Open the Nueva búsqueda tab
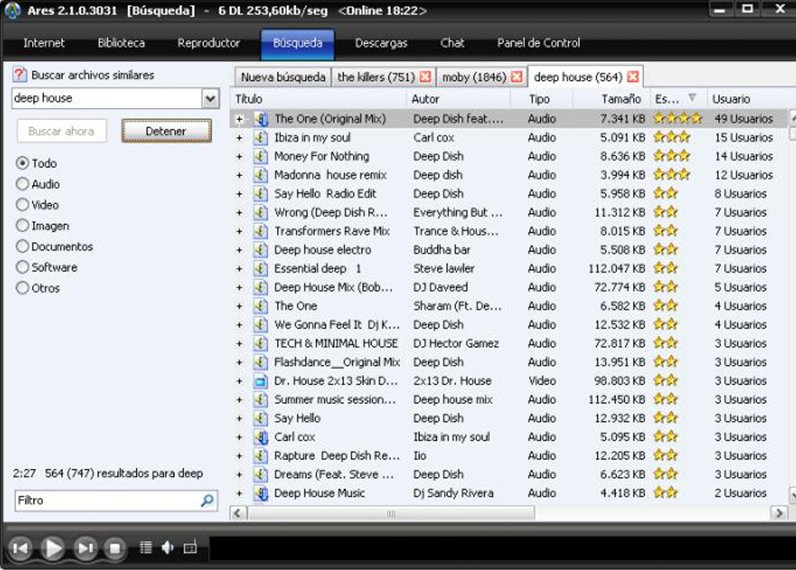 [283, 77]
